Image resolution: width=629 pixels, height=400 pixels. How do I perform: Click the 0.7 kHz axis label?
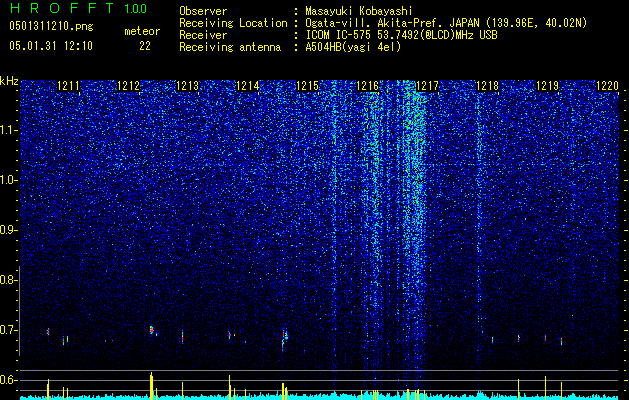[x=8, y=330]
